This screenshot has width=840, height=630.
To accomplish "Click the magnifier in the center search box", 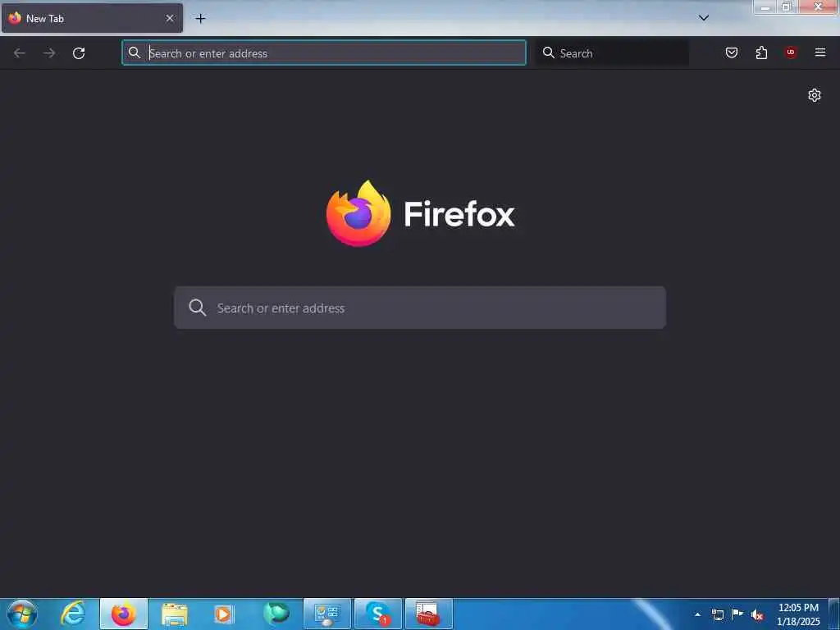I will (x=197, y=308).
